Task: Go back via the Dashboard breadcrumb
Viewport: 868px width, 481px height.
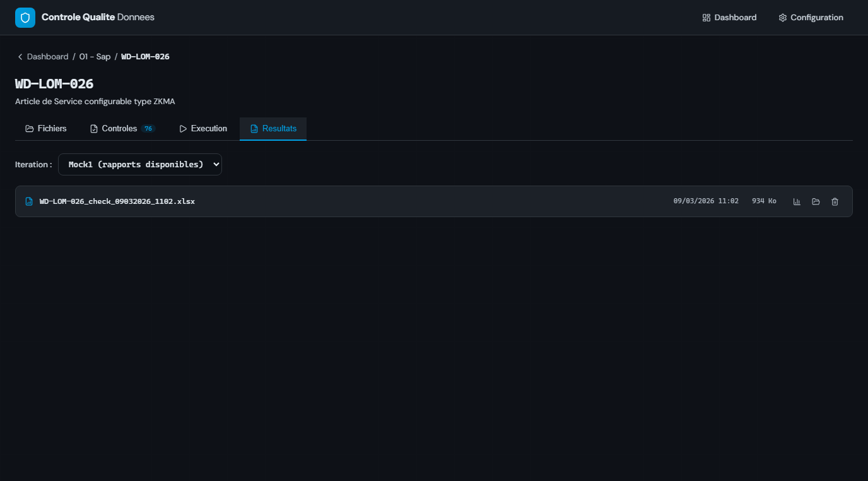Action: [x=43, y=57]
